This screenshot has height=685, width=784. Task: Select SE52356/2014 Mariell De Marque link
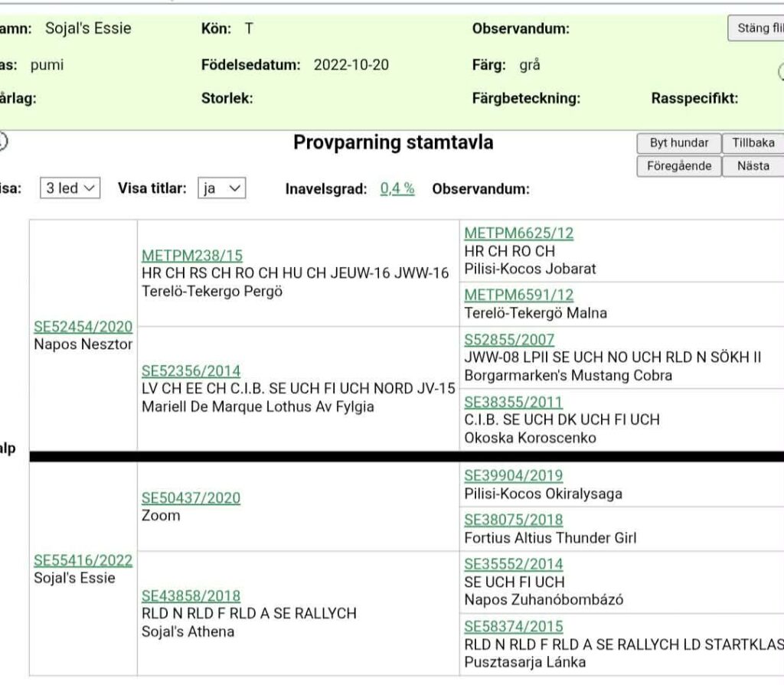coord(191,371)
